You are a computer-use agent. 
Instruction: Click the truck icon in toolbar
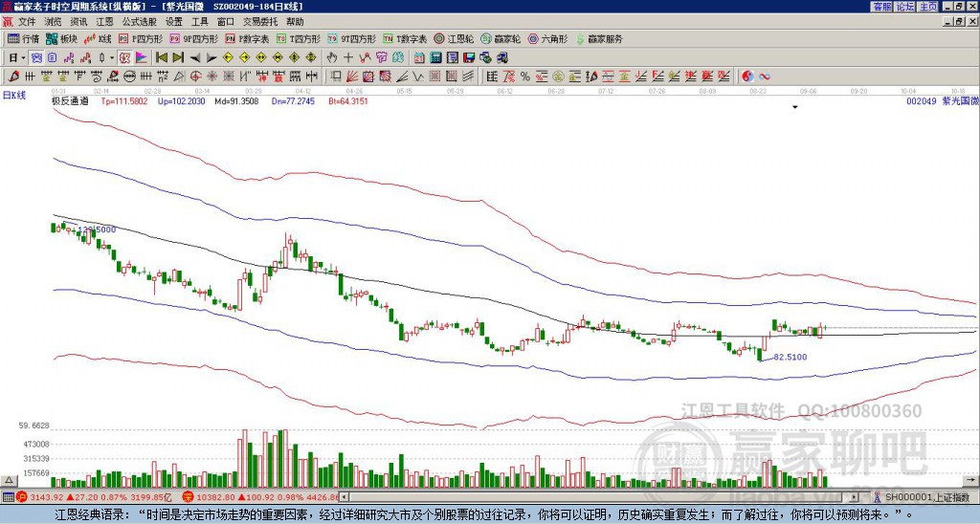[501, 57]
